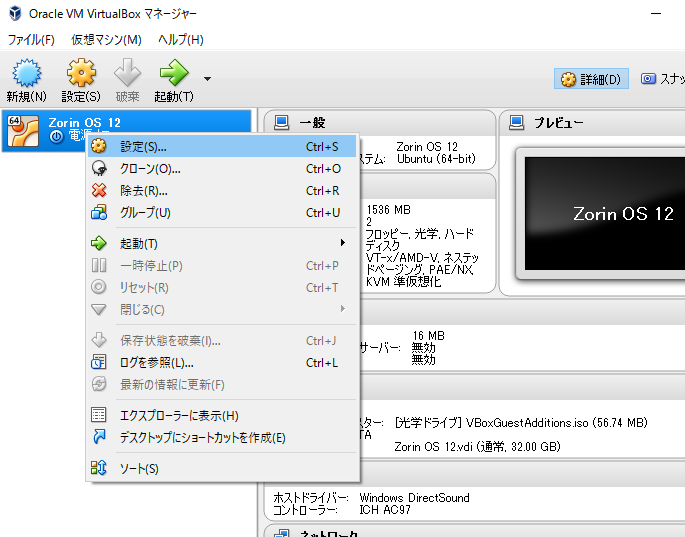
Task: Switch to Snapshots (スナップショット) view button
Action: point(661,79)
